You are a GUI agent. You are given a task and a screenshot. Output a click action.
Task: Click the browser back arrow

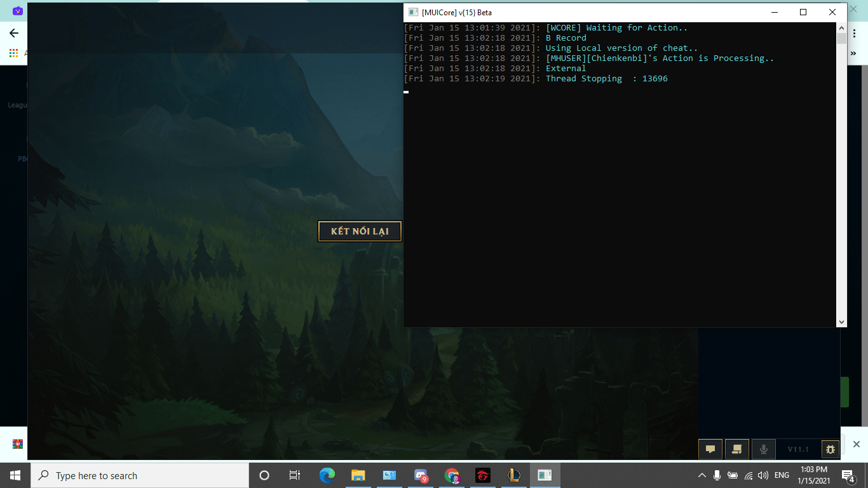click(14, 33)
